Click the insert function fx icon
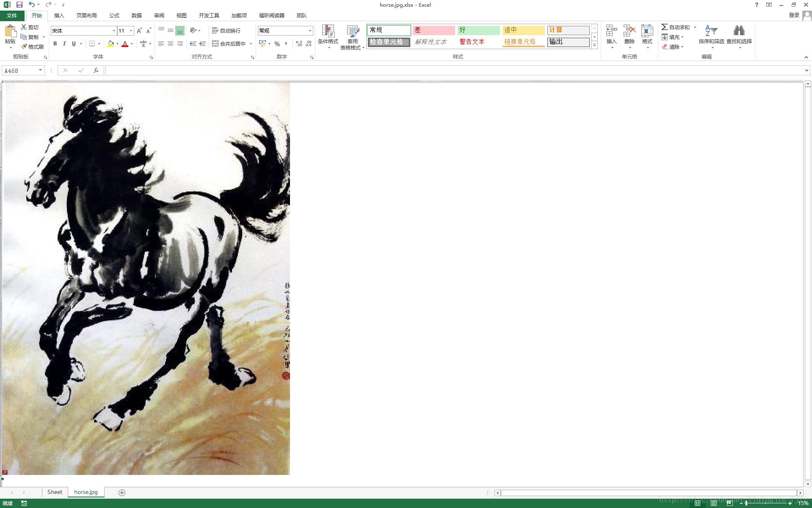 tap(96, 70)
